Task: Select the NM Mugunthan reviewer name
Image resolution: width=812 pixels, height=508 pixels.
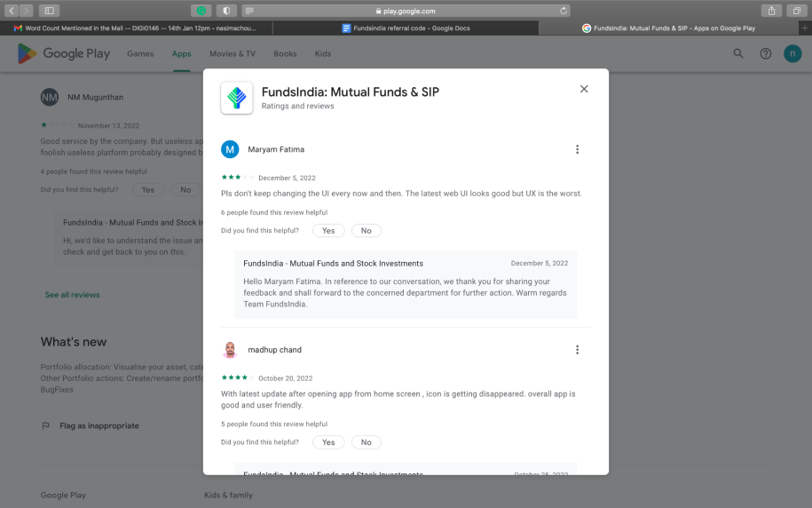Action: point(95,97)
